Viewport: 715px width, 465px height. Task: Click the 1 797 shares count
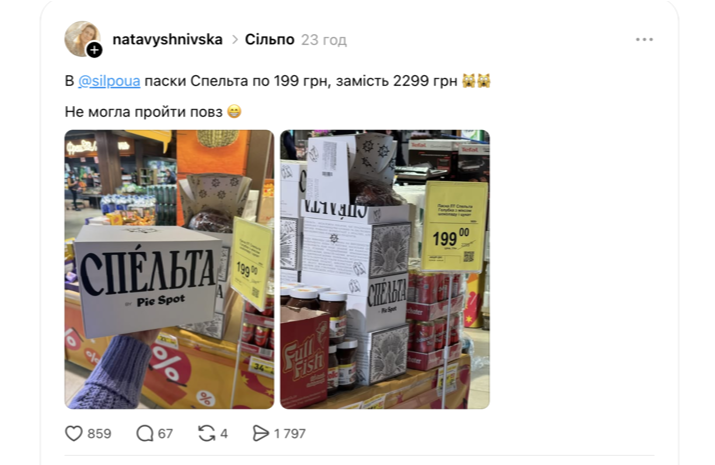pos(290,434)
